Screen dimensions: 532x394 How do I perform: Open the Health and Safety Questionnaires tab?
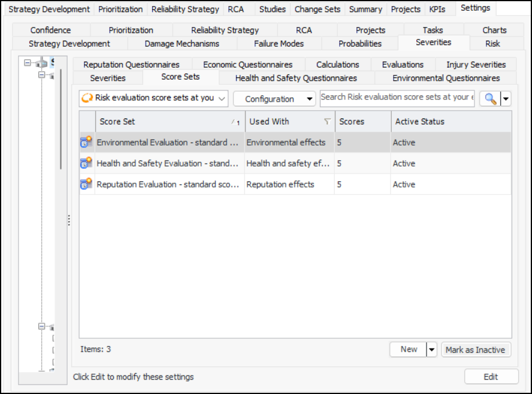coord(296,78)
